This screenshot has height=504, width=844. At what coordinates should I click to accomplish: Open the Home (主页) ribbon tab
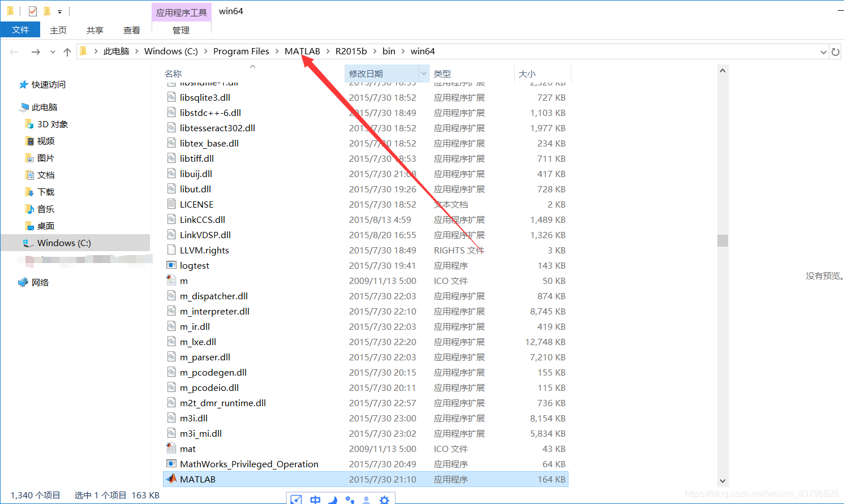coord(58,30)
